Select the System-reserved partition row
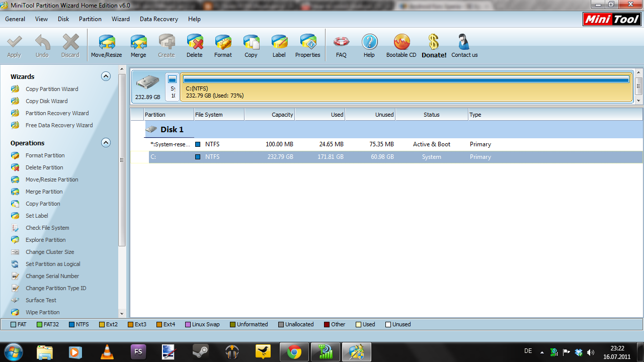Screen dimensions: 644x362 [386, 144]
